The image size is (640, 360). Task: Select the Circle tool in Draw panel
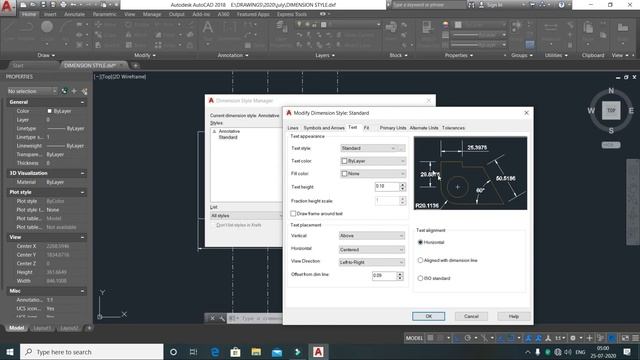click(x=47, y=27)
